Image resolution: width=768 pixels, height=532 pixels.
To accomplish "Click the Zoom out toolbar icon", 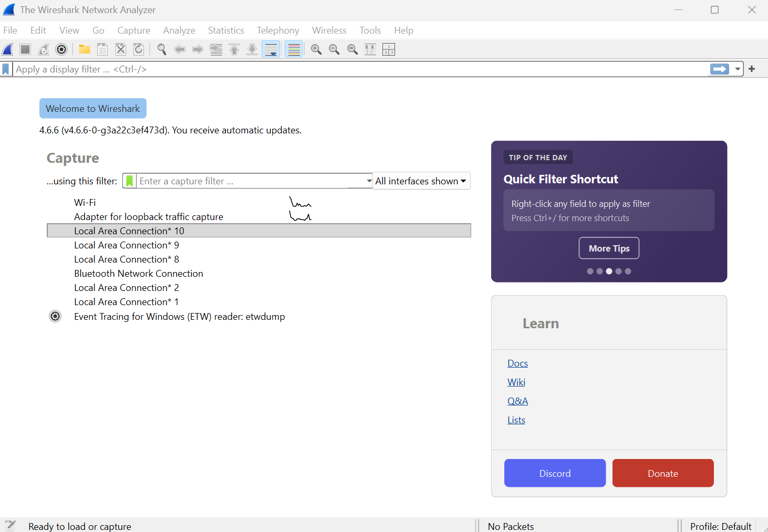I will click(x=334, y=49).
